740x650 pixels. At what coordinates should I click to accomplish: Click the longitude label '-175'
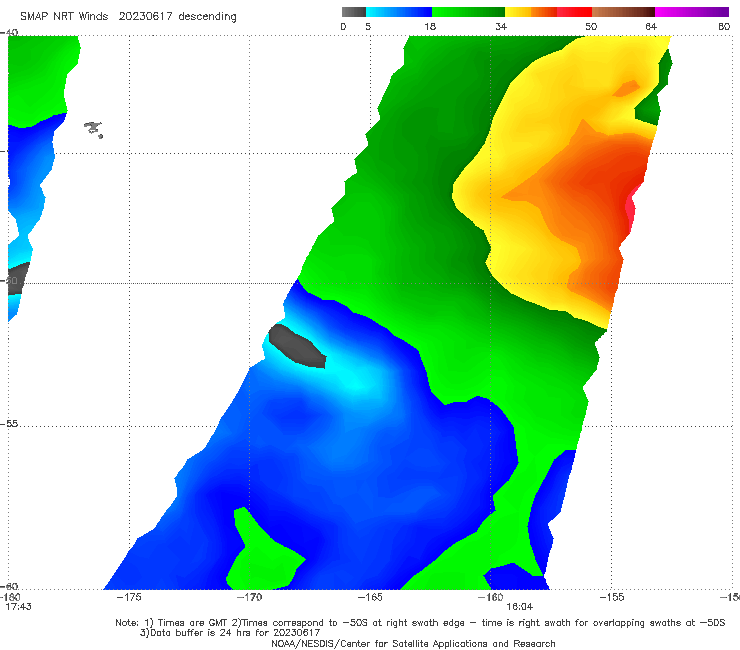pyautogui.click(x=129, y=597)
